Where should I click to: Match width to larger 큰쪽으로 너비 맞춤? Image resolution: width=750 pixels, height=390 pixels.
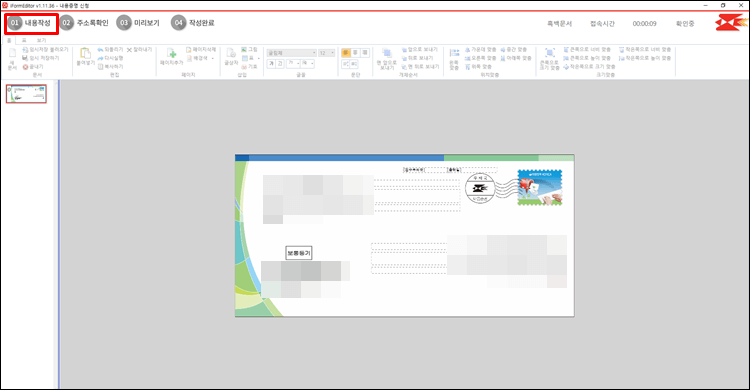[x=587, y=50]
